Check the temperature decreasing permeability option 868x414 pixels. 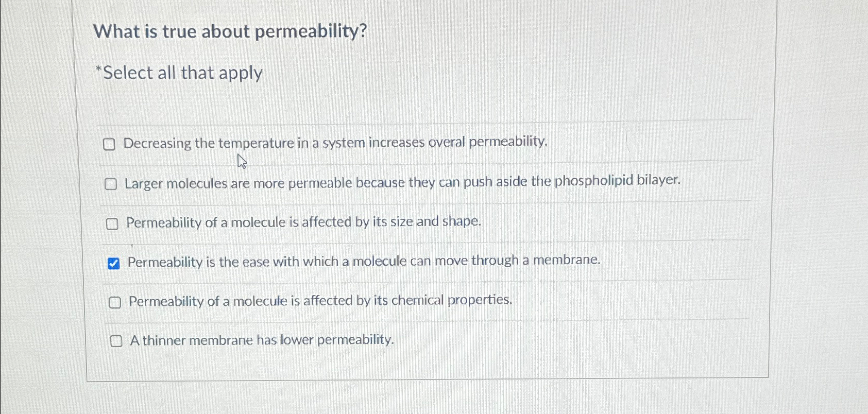110,144
